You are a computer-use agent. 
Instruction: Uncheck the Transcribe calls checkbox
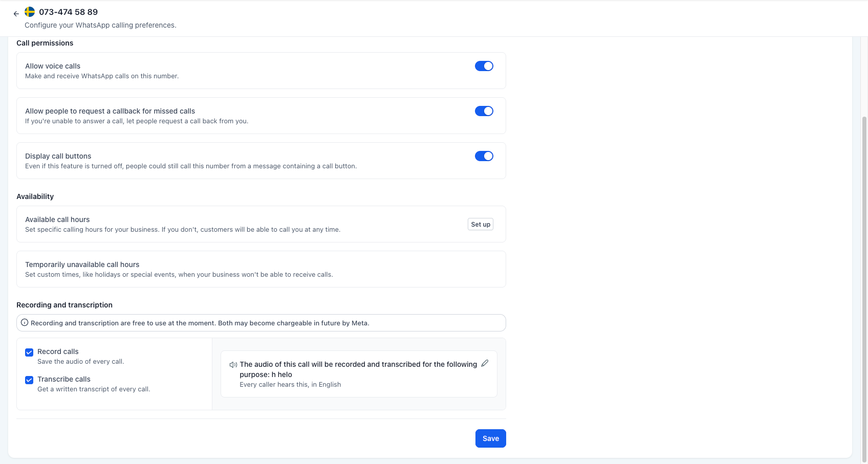click(29, 380)
